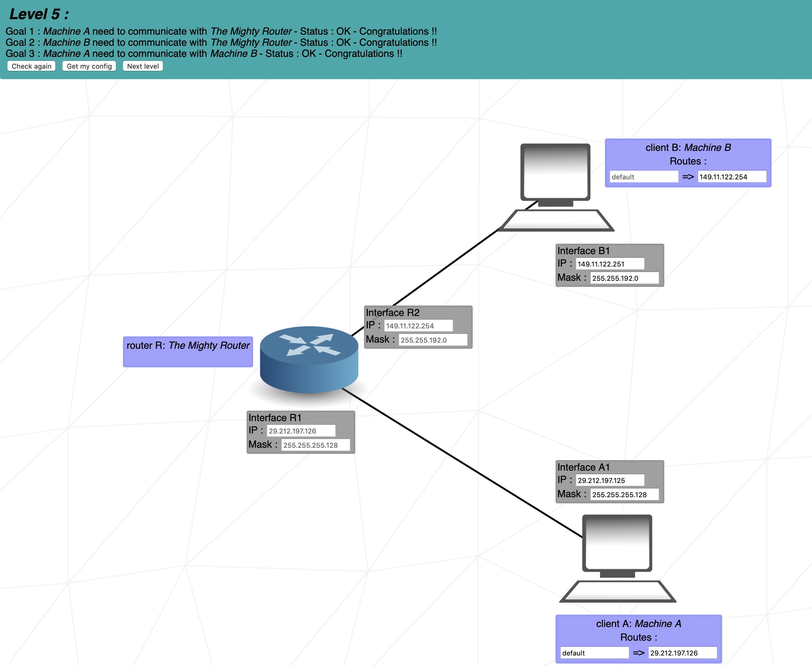Edit Interface B1 mask field
Image resolution: width=812 pixels, height=666 pixels.
[x=624, y=278]
